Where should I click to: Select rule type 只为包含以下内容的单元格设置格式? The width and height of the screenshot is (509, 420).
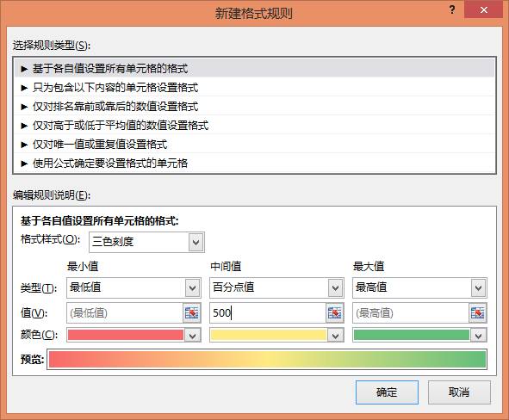255,88
